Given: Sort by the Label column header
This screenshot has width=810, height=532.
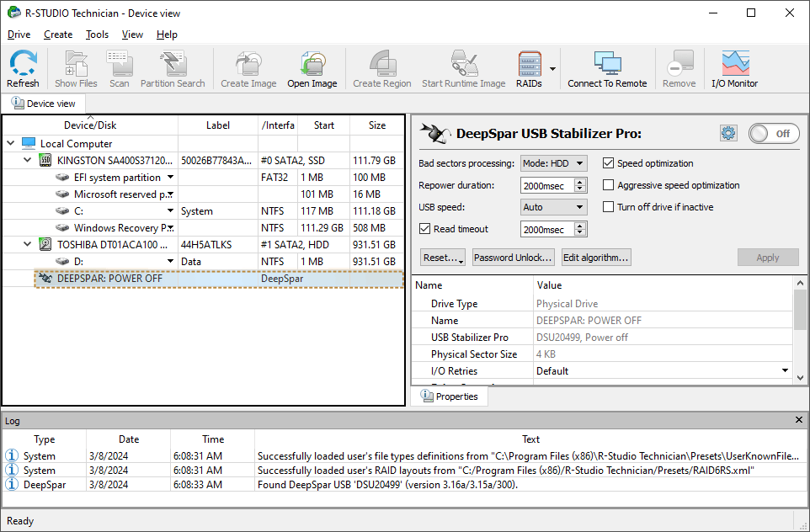Looking at the screenshot, I should pos(217,125).
